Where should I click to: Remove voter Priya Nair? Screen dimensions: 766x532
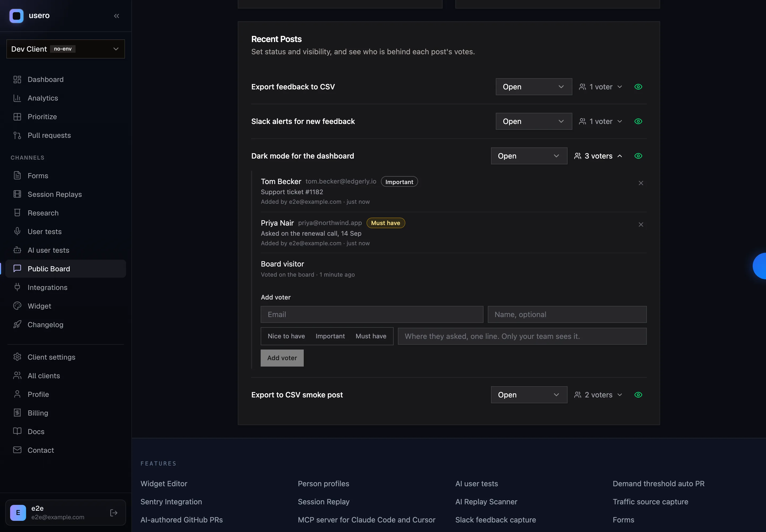coord(641,225)
